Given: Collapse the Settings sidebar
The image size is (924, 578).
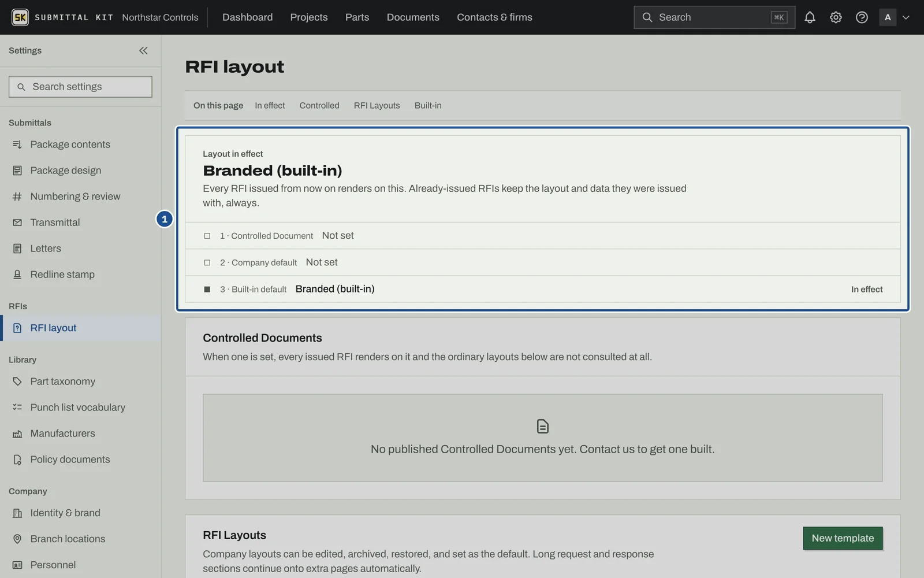Looking at the screenshot, I should point(143,51).
